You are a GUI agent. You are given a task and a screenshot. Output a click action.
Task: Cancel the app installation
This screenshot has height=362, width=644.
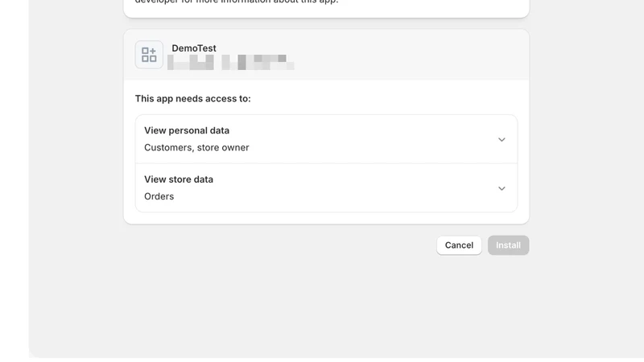coord(459,245)
